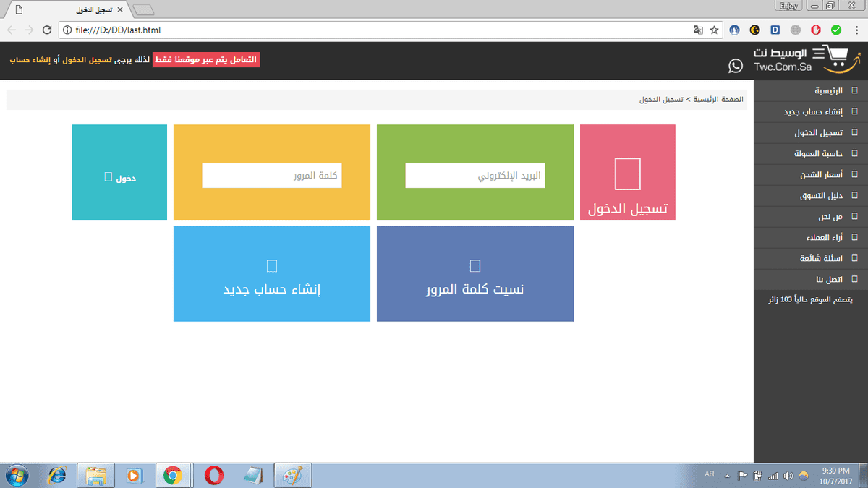Click the blue إنشاء حساب جديد tile
The height and width of the screenshot is (488, 868).
(x=272, y=274)
